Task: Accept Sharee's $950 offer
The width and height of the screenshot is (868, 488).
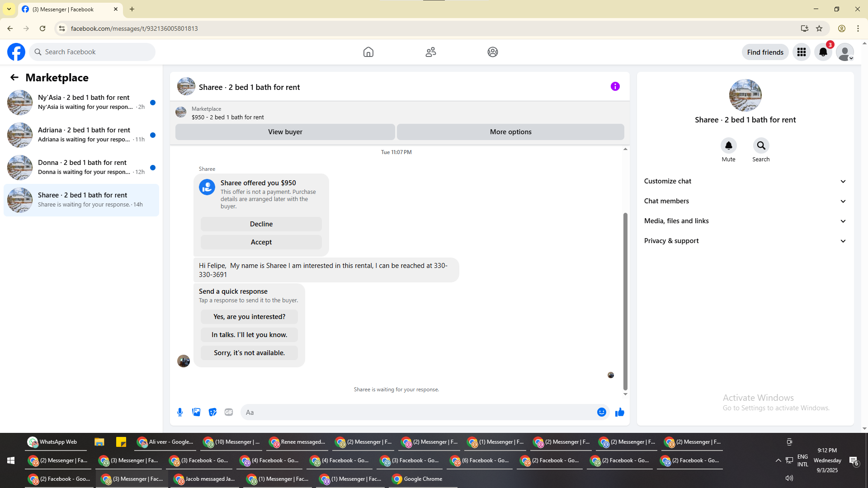Action: [x=261, y=242]
